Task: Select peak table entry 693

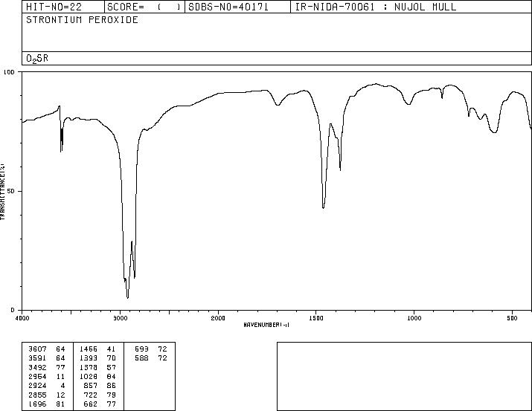Action: tap(141, 349)
